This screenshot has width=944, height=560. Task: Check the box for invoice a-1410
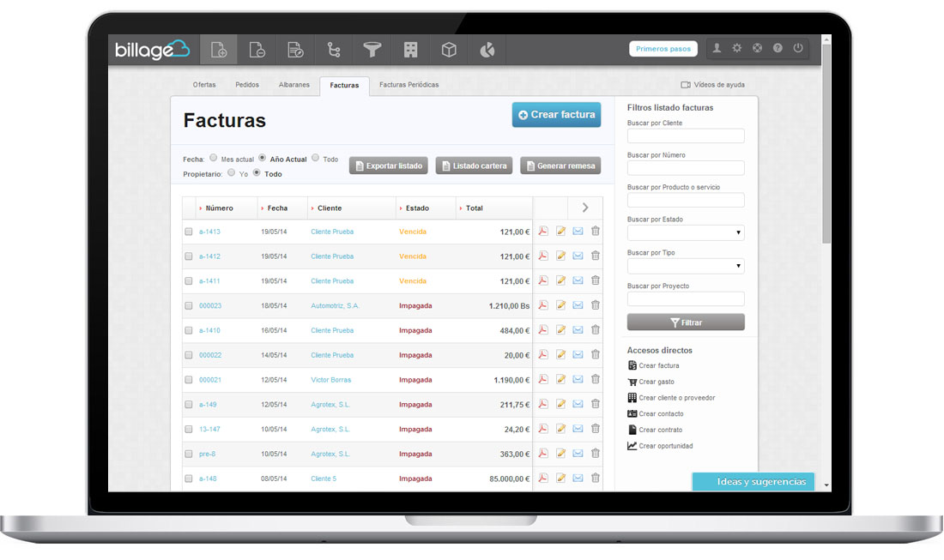point(189,330)
